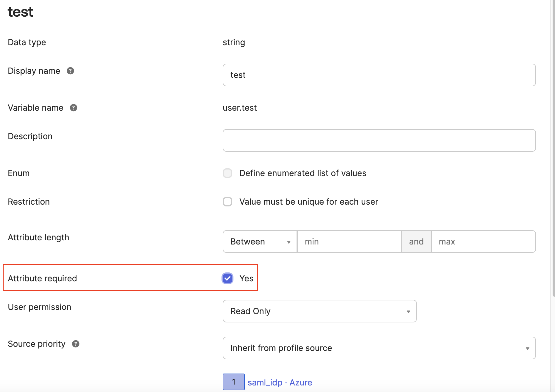Click the '1' source priority badge
Viewport: 555px width, 392px height.
(x=233, y=382)
